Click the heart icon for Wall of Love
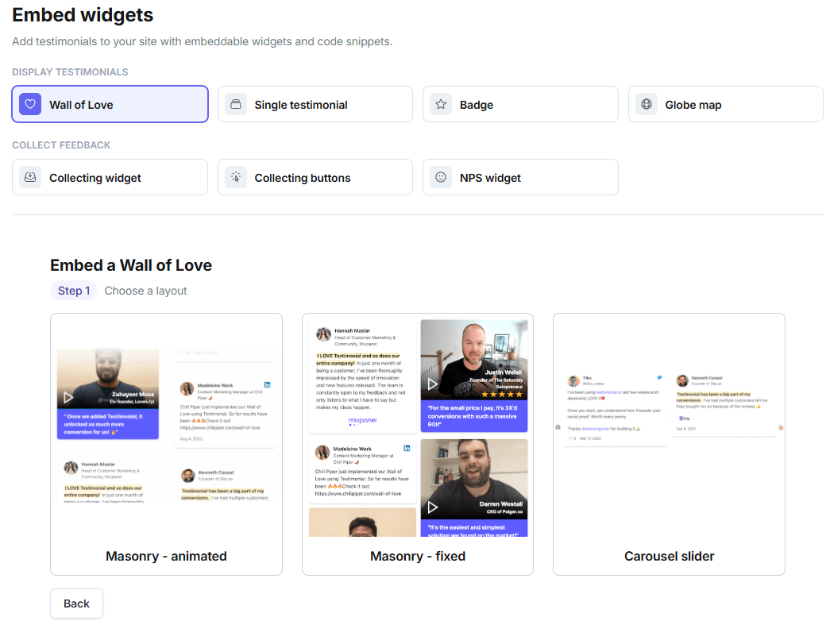This screenshot has height=644, width=826. click(x=30, y=104)
